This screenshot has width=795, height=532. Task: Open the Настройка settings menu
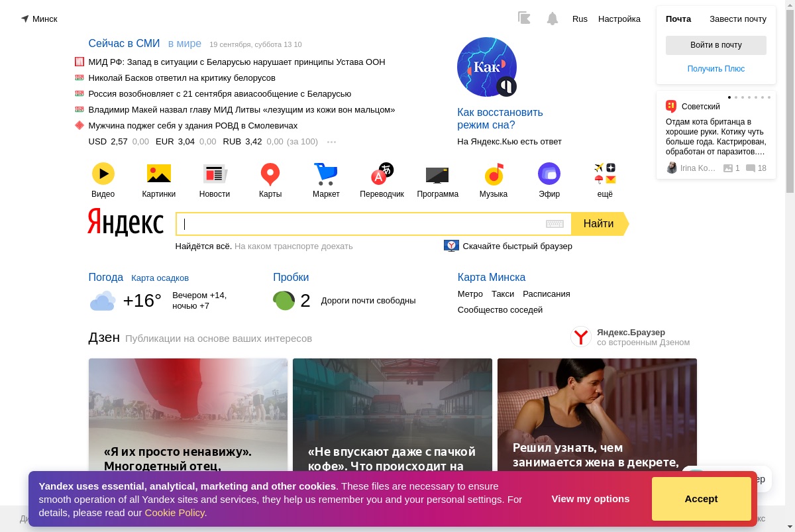pyautogui.click(x=619, y=19)
